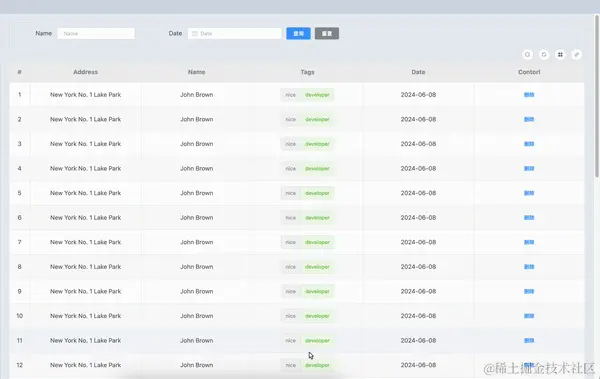Open the four-squares grid settings icon
This screenshot has height=379, width=600.
(560, 55)
